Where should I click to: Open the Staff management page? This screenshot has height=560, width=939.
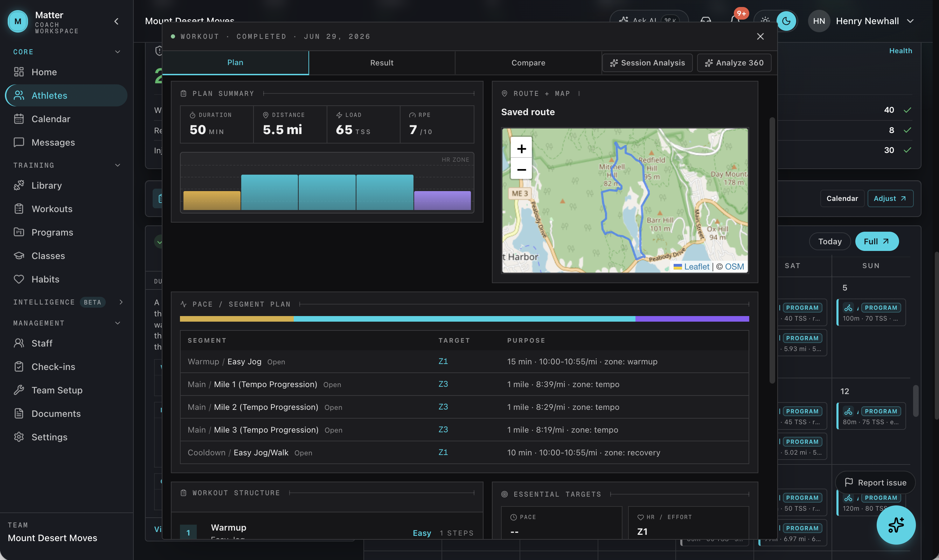(x=66, y=343)
